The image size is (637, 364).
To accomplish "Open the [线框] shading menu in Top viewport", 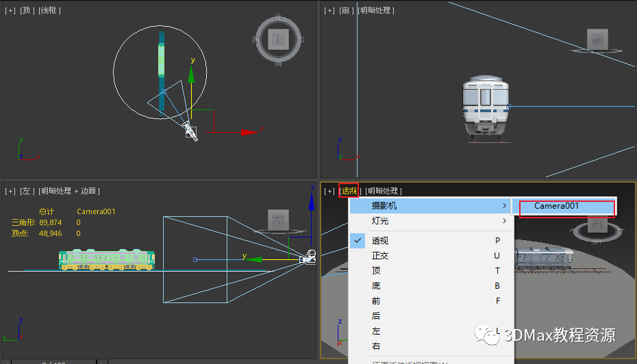I will pyautogui.click(x=49, y=10).
